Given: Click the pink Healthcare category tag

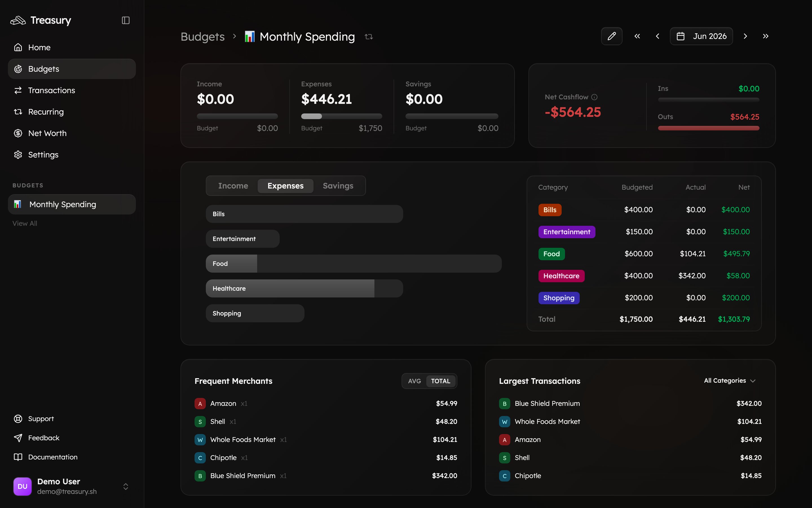Looking at the screenshot, I should (561, 276).
